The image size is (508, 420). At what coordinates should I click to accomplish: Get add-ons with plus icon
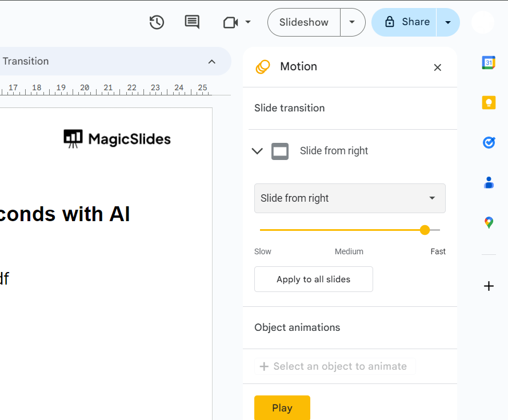click(489, 286)
